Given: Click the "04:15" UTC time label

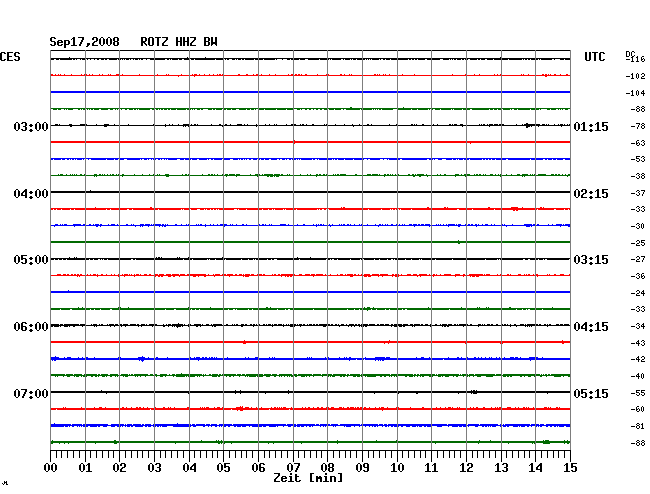Looking at the screenshot, I should tap(591, 327).
